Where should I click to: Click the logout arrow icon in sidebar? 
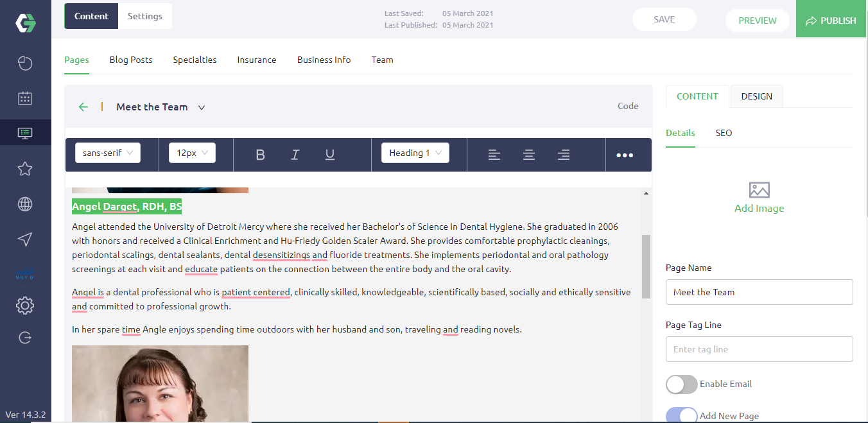(25, 338)
